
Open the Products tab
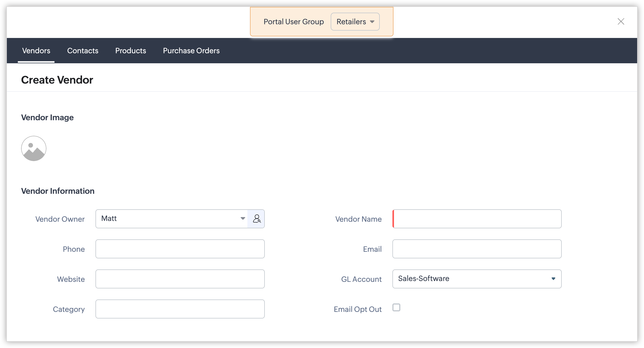click(x=131, y=51)
